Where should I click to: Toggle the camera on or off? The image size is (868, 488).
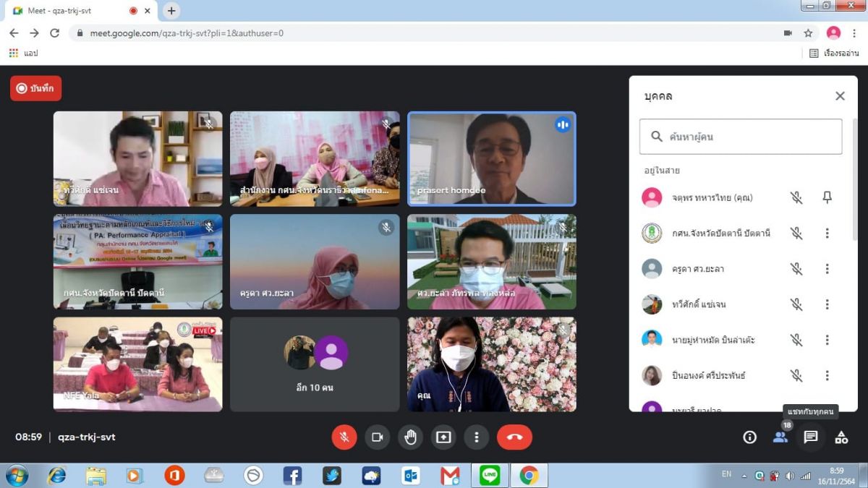coord(377,437)
